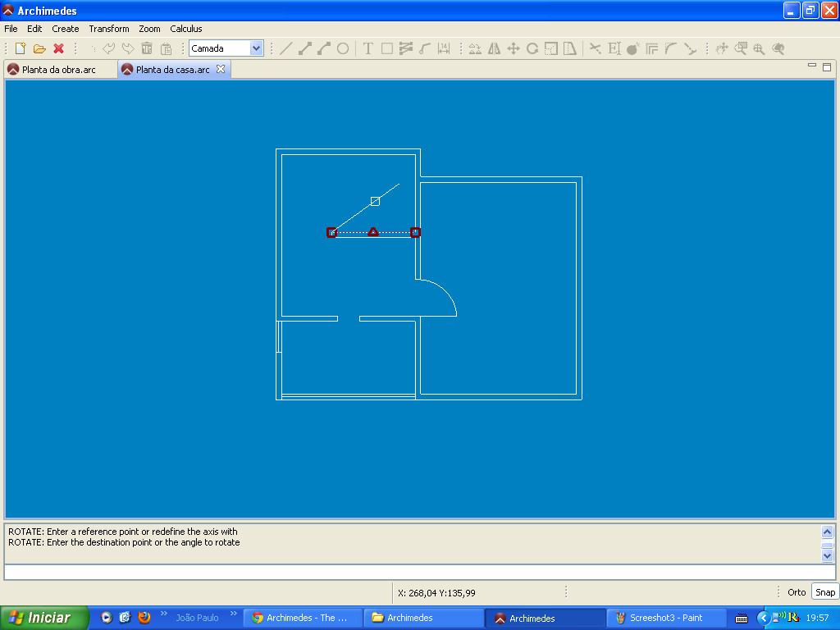
Task: Select the extend tool
Action: point(614,48)
